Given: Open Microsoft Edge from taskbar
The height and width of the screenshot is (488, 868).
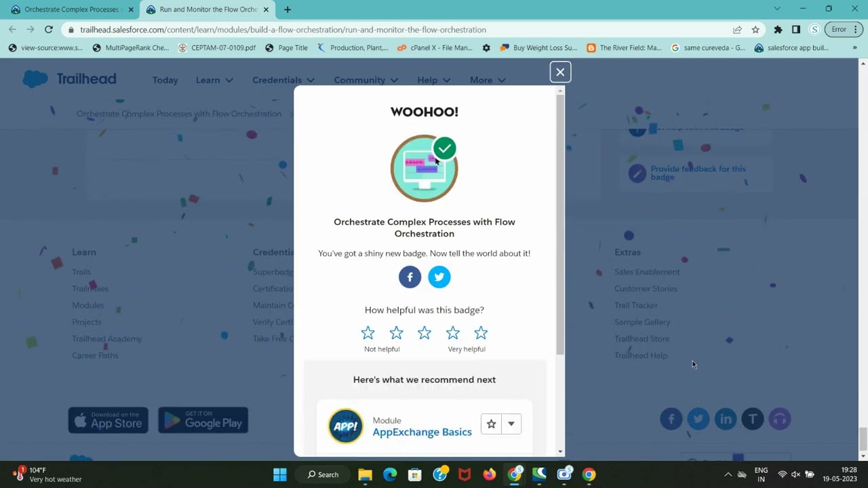Looking at the screenshot, I should pyautogui.click(x=390, y=474).
